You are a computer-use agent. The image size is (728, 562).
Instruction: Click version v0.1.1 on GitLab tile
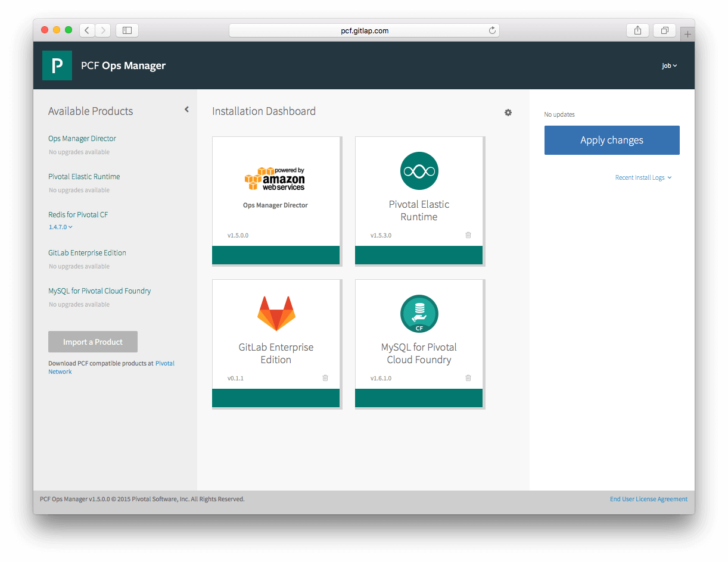[235, 378]
